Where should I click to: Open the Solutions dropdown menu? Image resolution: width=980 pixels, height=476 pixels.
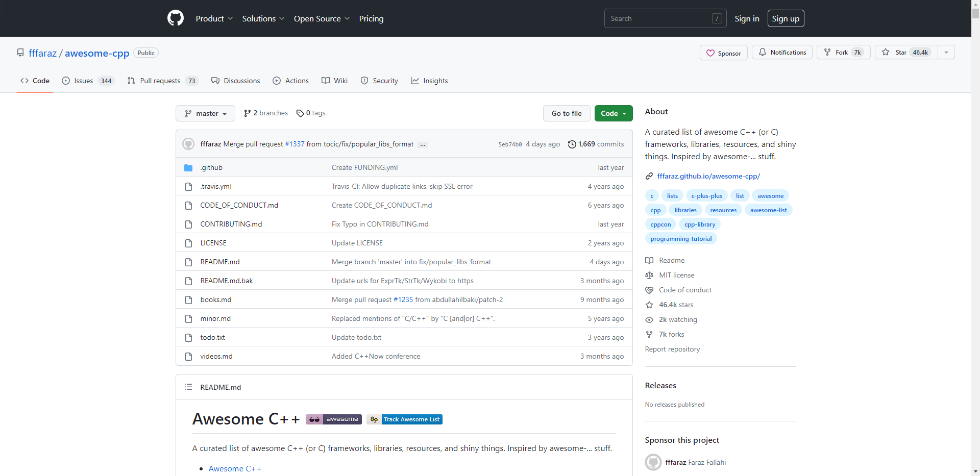coord(263,19)
